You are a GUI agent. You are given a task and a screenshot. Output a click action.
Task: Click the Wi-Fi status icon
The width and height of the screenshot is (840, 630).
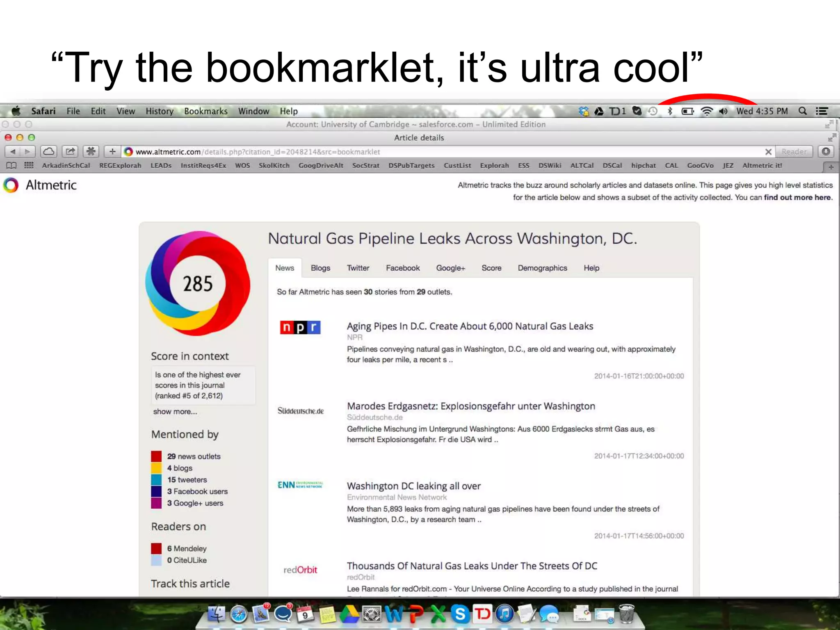pos(707,111)
